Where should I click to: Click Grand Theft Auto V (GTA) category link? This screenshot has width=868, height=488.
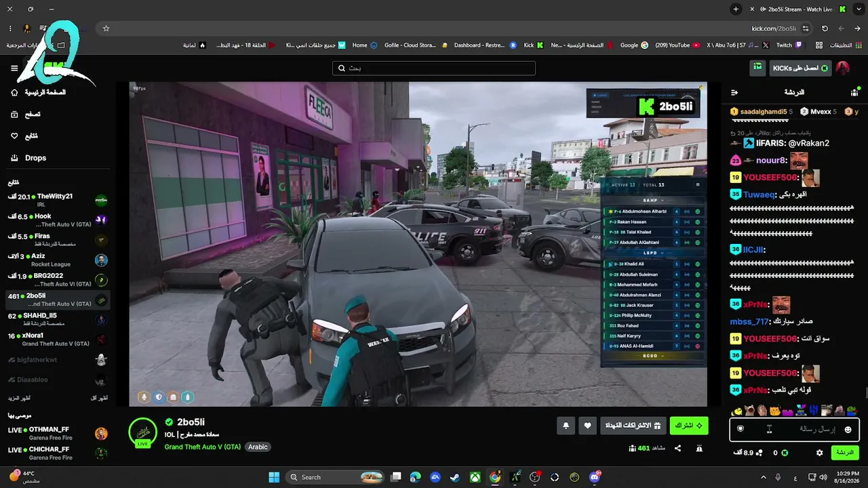202,447
